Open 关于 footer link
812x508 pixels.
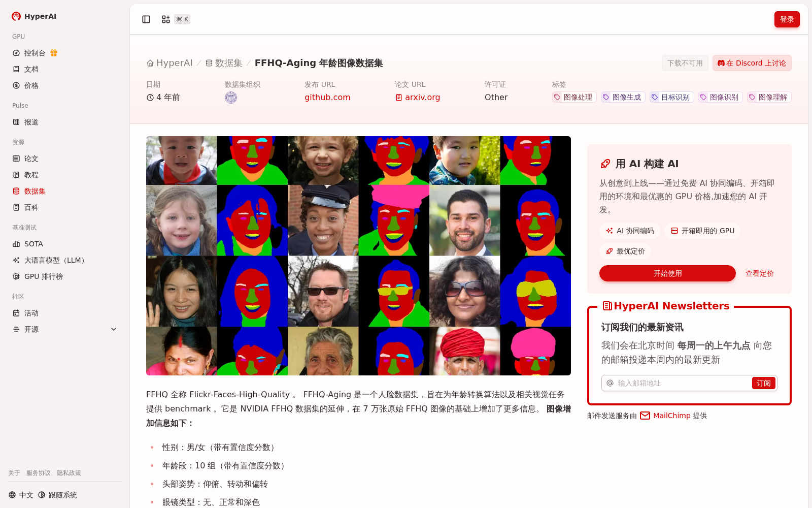(14, 473)
